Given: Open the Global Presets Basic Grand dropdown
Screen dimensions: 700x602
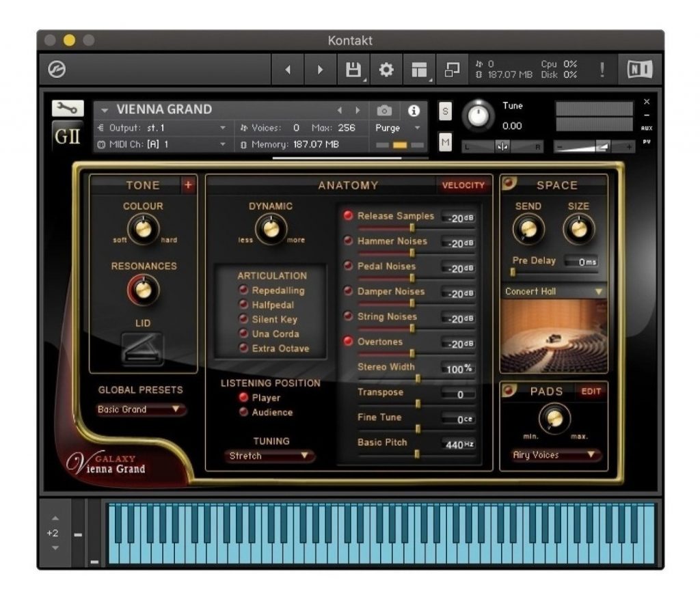Looking at the screenshot, I should (141, 409).
